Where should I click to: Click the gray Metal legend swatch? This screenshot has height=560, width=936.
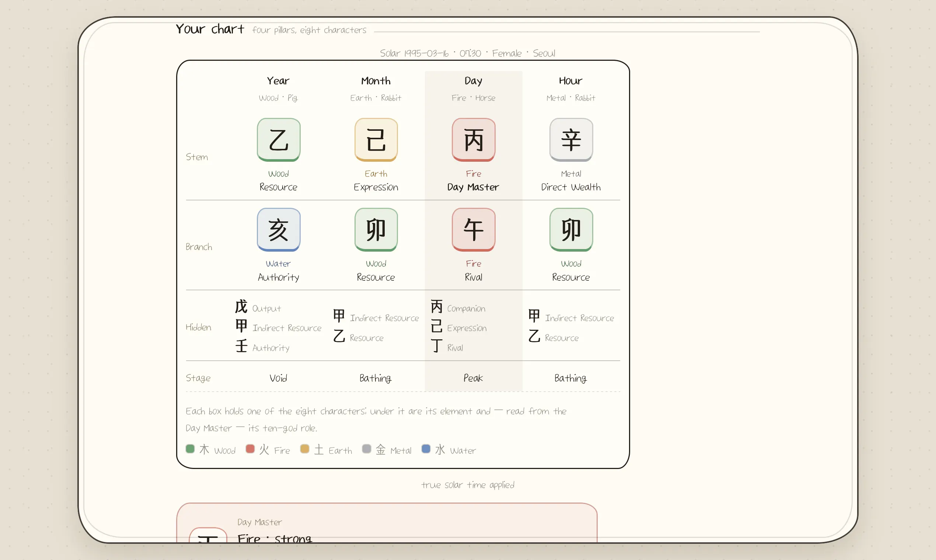point(366,449)
